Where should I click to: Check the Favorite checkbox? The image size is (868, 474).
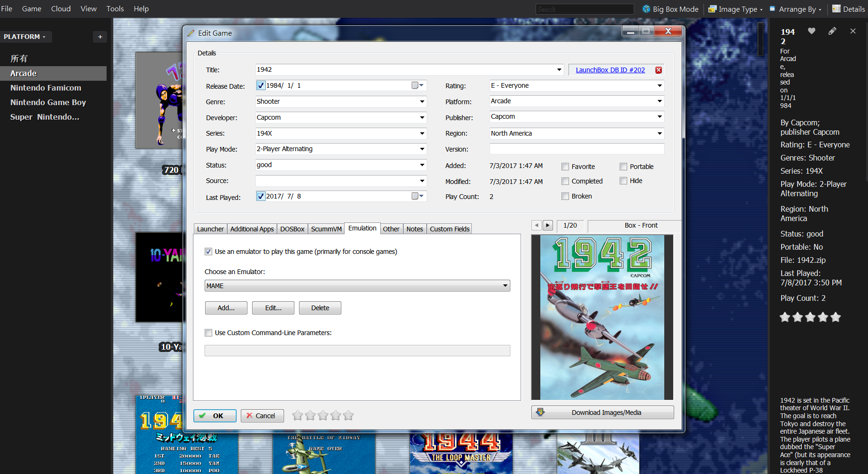coord(565,167)
